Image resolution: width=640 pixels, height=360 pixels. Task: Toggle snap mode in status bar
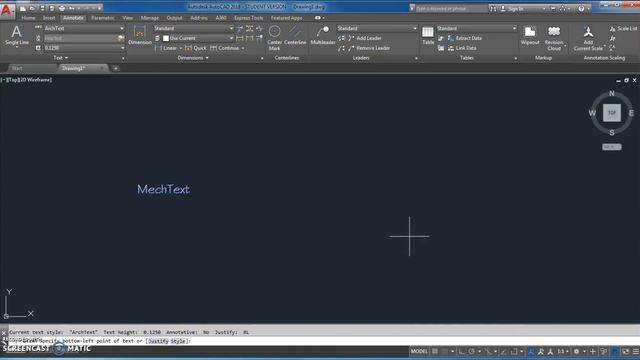444,351
